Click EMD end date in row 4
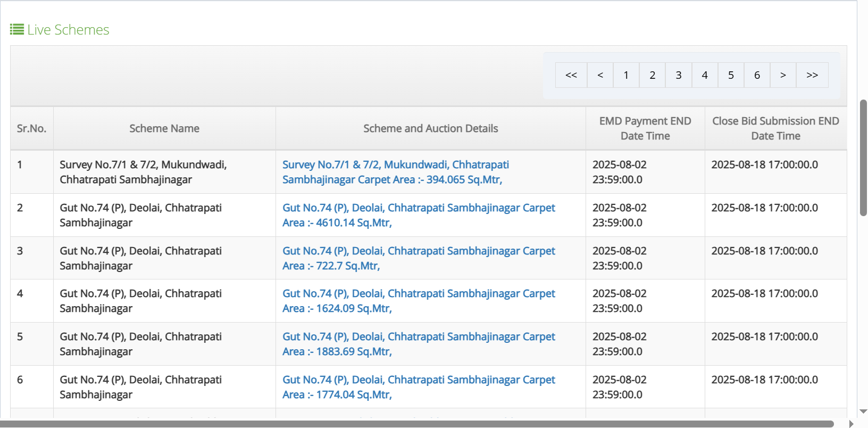This screenshot has height=428, width=868. [645, 301]
